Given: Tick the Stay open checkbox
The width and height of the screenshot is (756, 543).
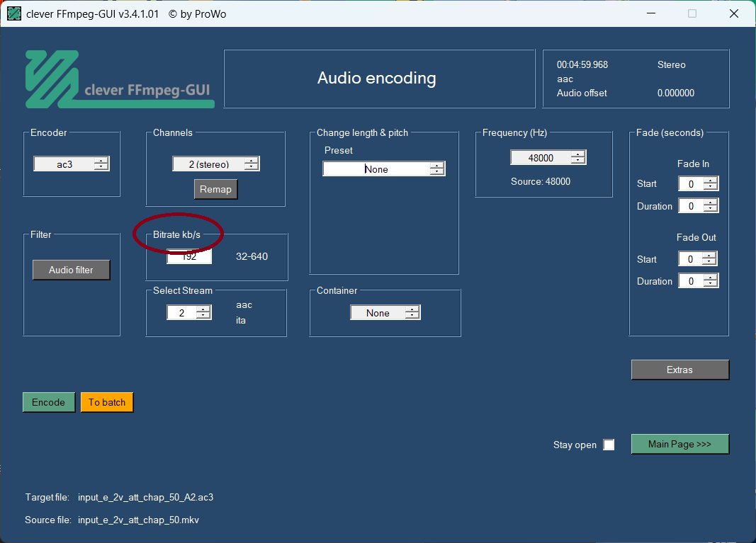Looking at the screenshot, I should [x=609, y=445].
